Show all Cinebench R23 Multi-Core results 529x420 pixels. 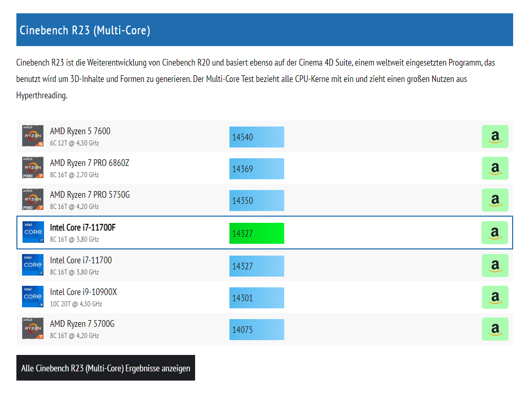pos(105,368)
